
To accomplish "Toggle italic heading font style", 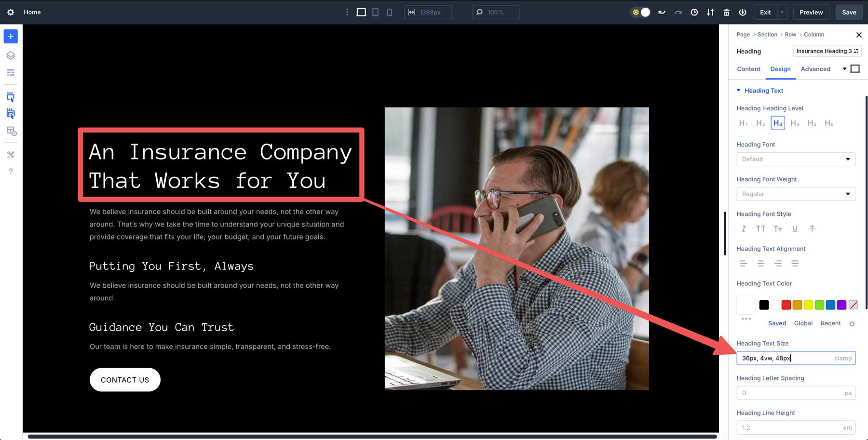I will coord(743,228).
